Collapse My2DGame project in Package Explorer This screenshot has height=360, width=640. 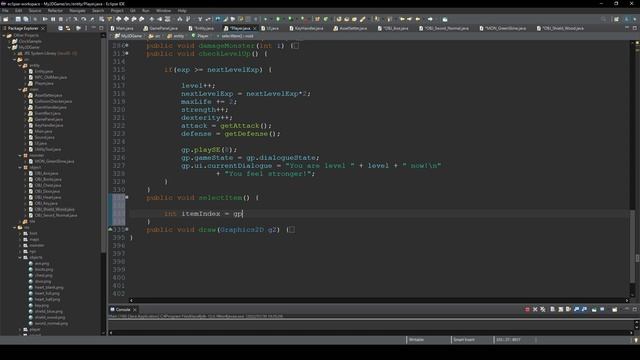click(x=9, y=47)
